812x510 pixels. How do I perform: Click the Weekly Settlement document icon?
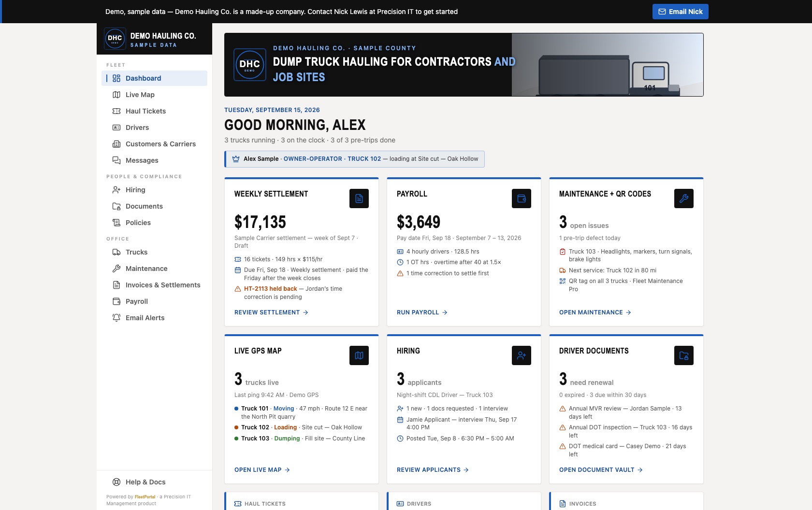tap(359, 198)
